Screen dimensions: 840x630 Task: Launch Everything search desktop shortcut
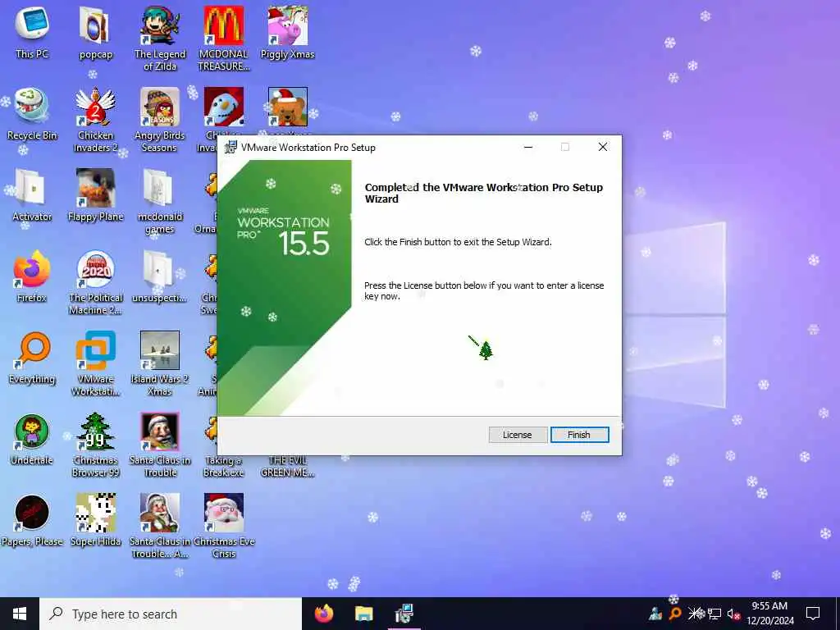(x=32, y=358)
